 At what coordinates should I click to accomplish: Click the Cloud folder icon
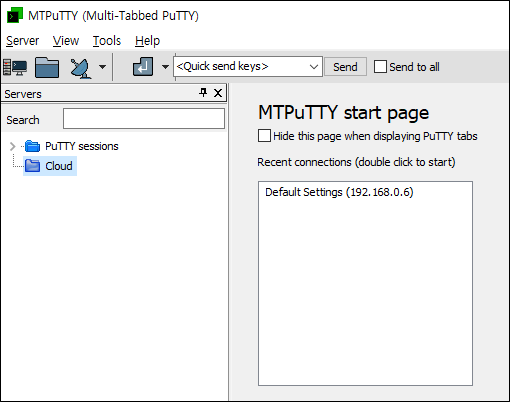tap(33, 166)
